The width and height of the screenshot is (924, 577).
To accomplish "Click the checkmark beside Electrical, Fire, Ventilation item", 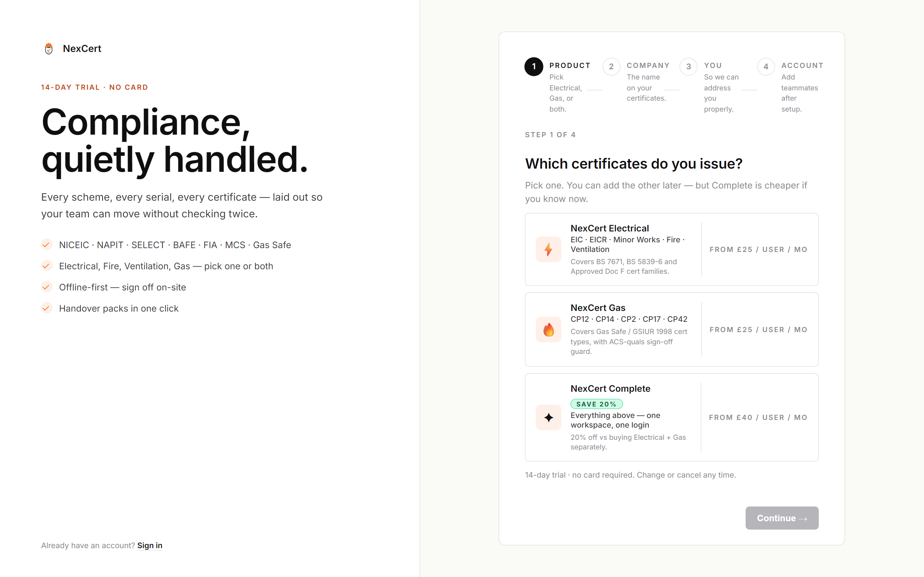I will pyautogui.click(x=46, y=266).
